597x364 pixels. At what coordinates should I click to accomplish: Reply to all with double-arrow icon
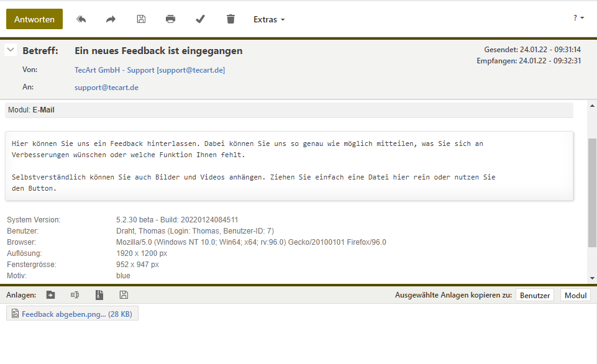click(81, 19)
